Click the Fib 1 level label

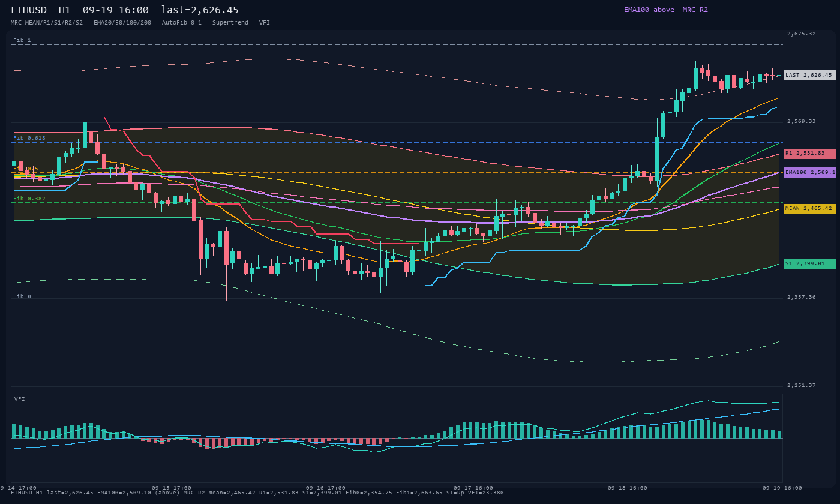click(x=22, y=40)
